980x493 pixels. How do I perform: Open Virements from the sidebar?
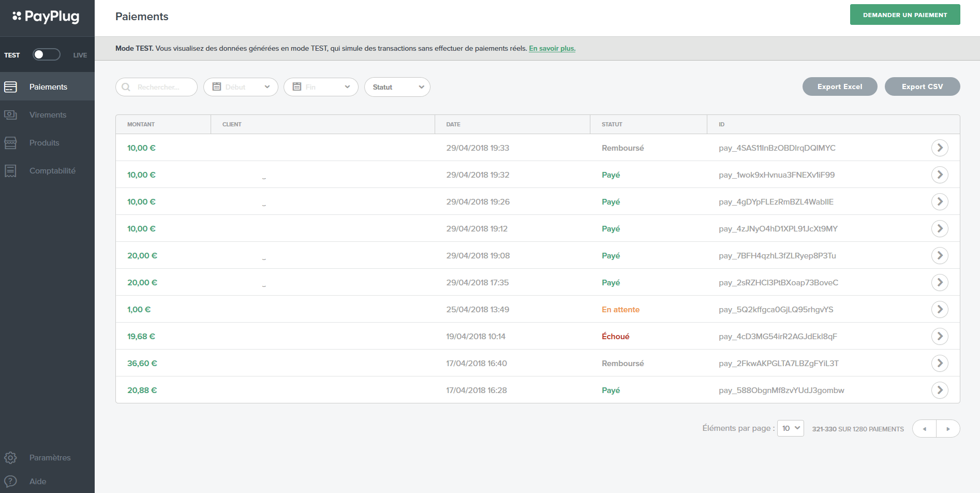coord(48,115)
